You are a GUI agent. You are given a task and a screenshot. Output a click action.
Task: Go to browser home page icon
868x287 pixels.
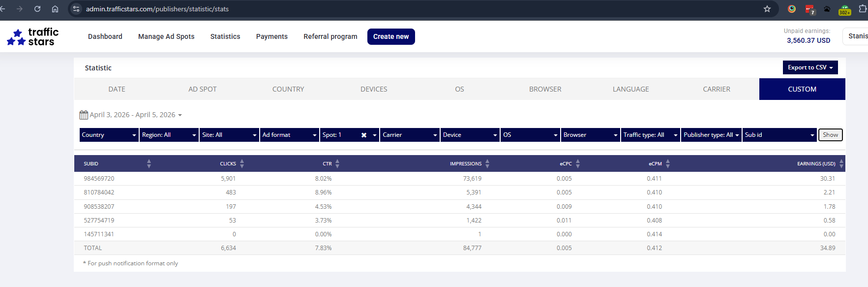click(x=55, y=9)
